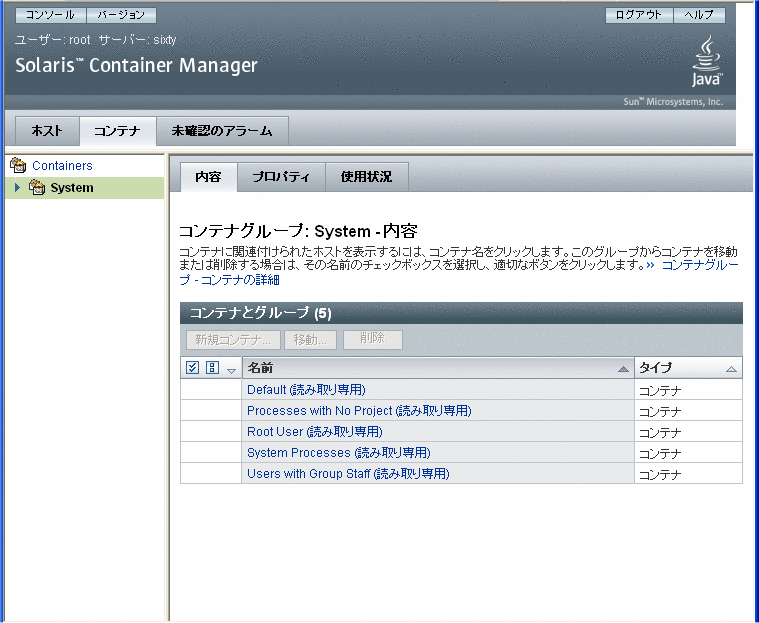This screenshot has height=623, width=759.
Task: Click the System group folder icon
Action: point(37,187)
